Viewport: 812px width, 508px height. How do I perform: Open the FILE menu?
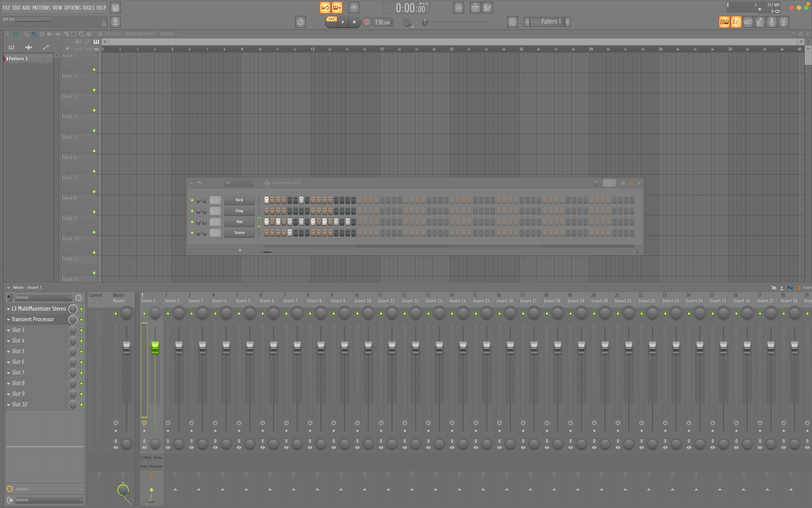pos(6,8)
